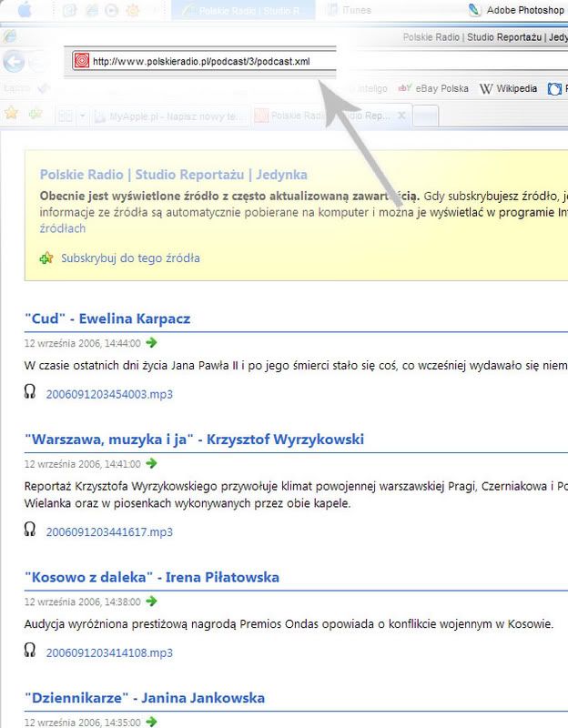Open the Quick Tabs grid icon
568x728 pixels.
[x=65, y=116]
